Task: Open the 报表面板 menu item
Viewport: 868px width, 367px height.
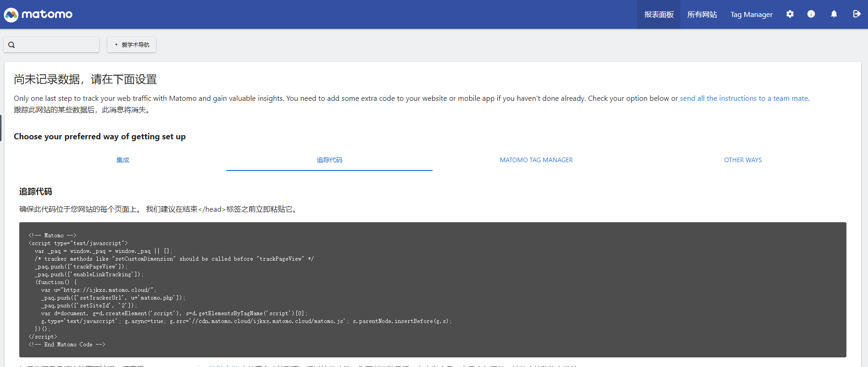Action: pyautogui.click(x=659, y=15)
